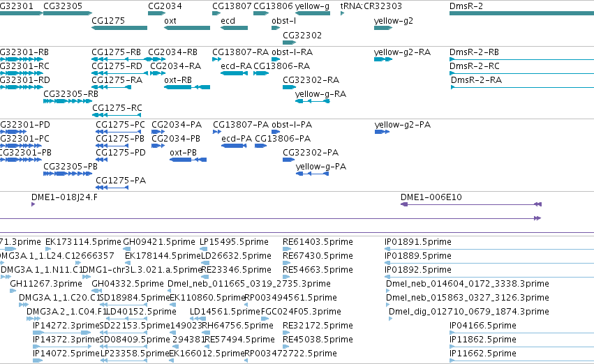Click the tRNA:CR32303 gene label

click(371, 6)
